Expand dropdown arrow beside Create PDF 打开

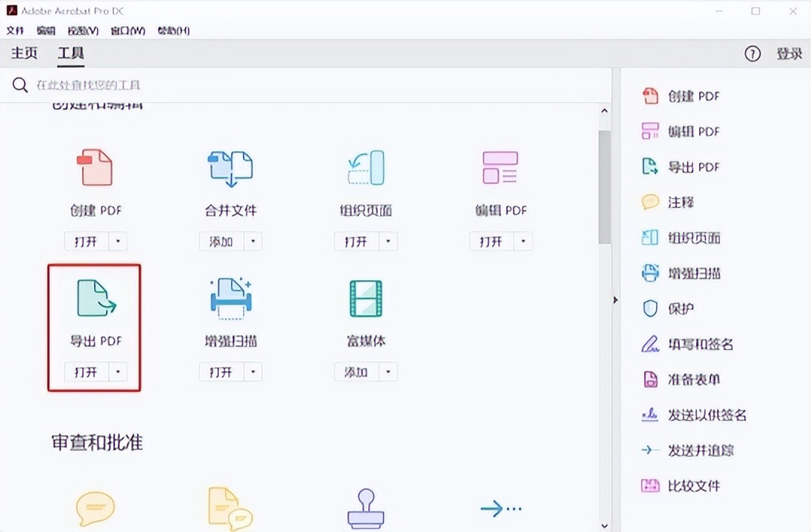click(119, 241)
